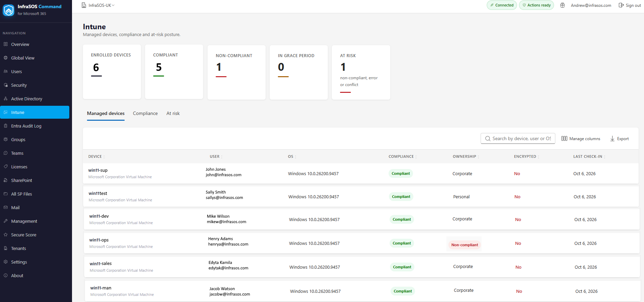Open Overview in navigation
Screen dimensions: 644x302
coord(35,44)
